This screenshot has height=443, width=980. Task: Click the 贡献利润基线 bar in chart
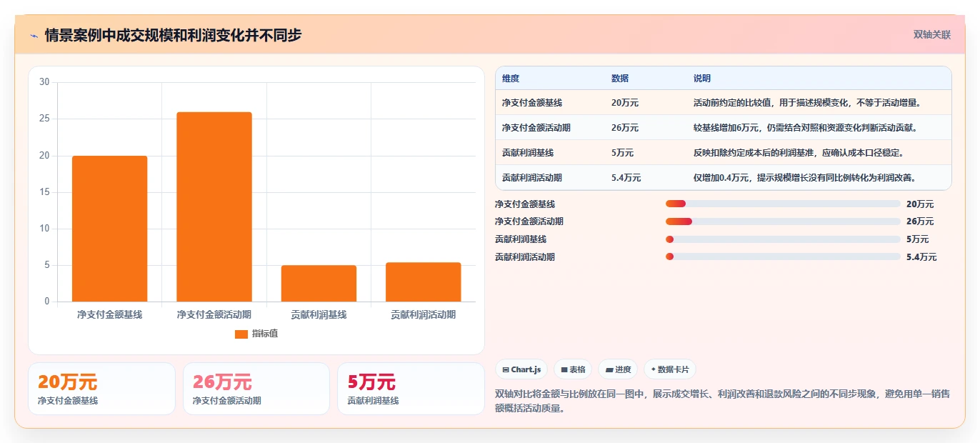click(319, 284)
